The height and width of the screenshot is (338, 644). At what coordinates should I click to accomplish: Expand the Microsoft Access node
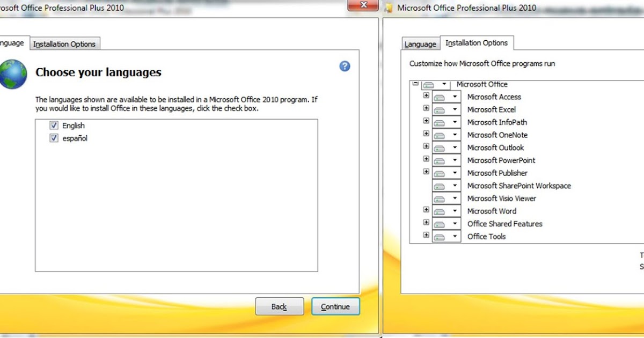(426, 95)
